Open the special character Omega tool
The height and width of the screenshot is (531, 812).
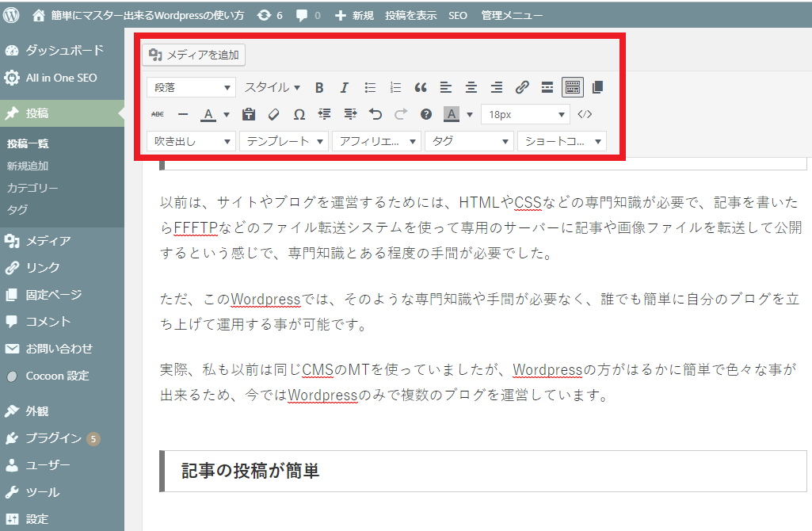[299, 114]
